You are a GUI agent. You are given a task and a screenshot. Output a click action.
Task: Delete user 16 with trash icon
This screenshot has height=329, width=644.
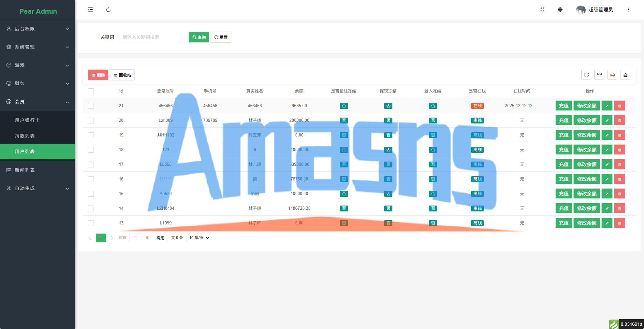pyautogui.click(x=620, y=179)
